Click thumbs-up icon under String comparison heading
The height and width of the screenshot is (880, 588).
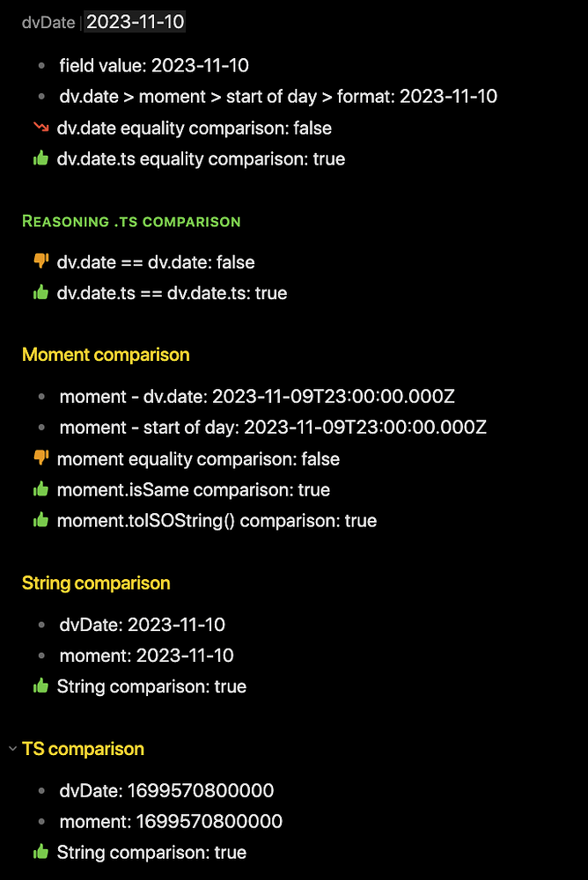[x=40, y=686]
